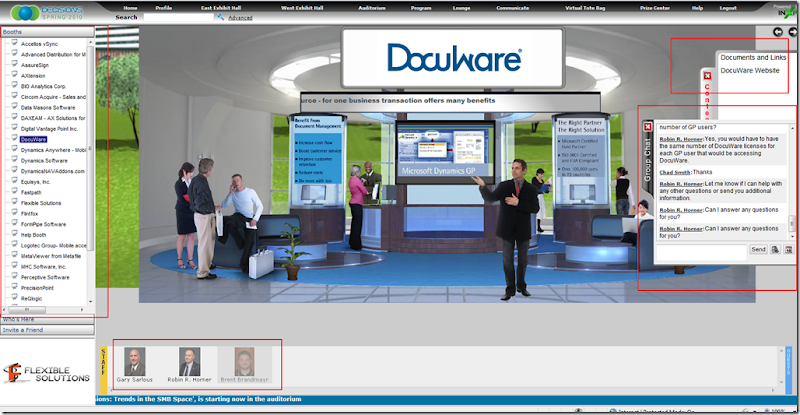Open the Profile menu item

(163, 8)
